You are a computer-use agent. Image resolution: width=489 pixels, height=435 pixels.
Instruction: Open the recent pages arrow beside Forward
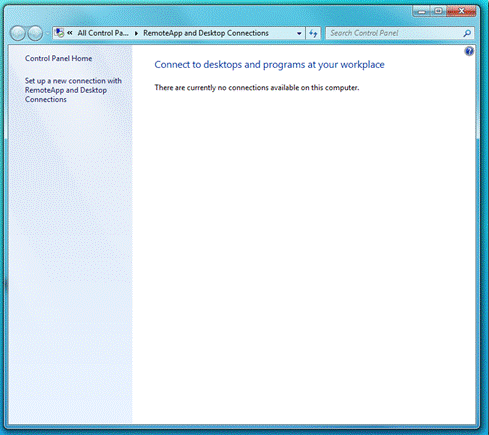click(x=47, y=33)
